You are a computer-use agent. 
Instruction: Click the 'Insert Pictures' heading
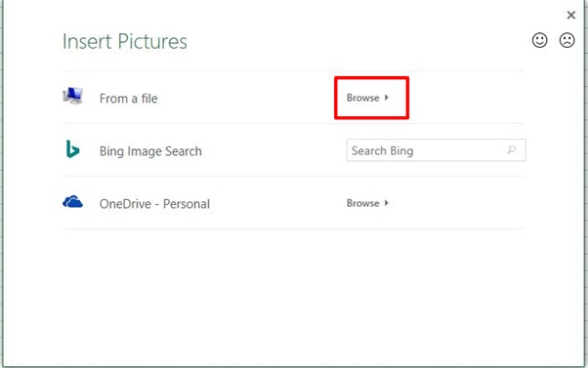(x=125, y=41)
